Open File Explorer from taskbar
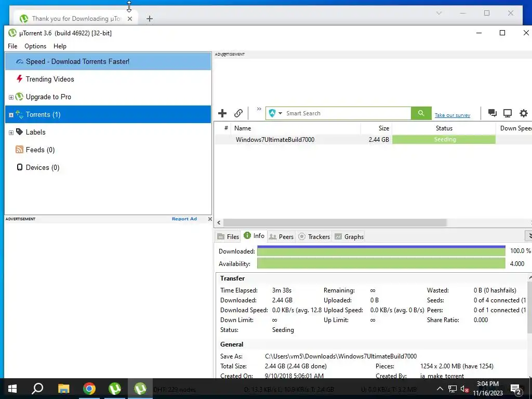 coord(63,389)
